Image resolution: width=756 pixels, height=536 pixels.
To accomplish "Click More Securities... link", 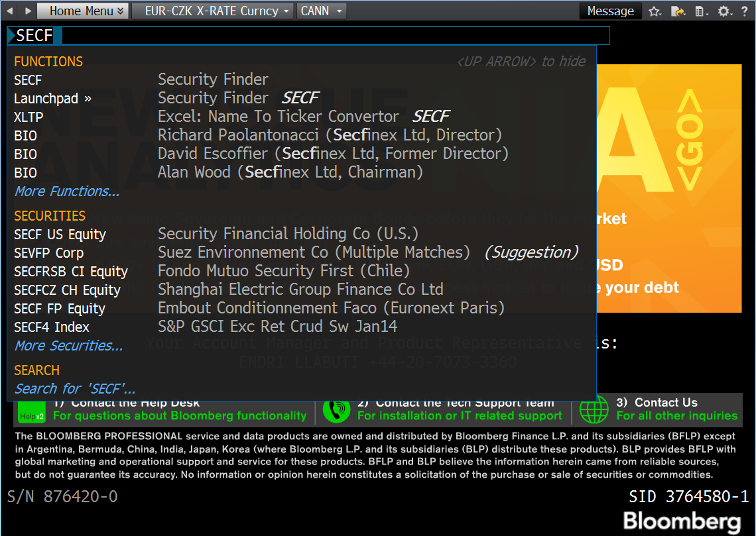I will (x=68, y=346).
